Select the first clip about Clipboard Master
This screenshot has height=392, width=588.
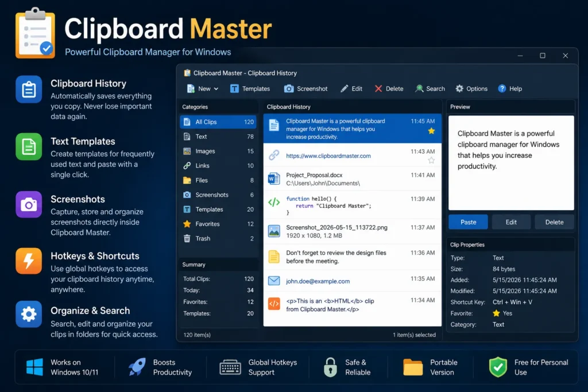[352, 129]
